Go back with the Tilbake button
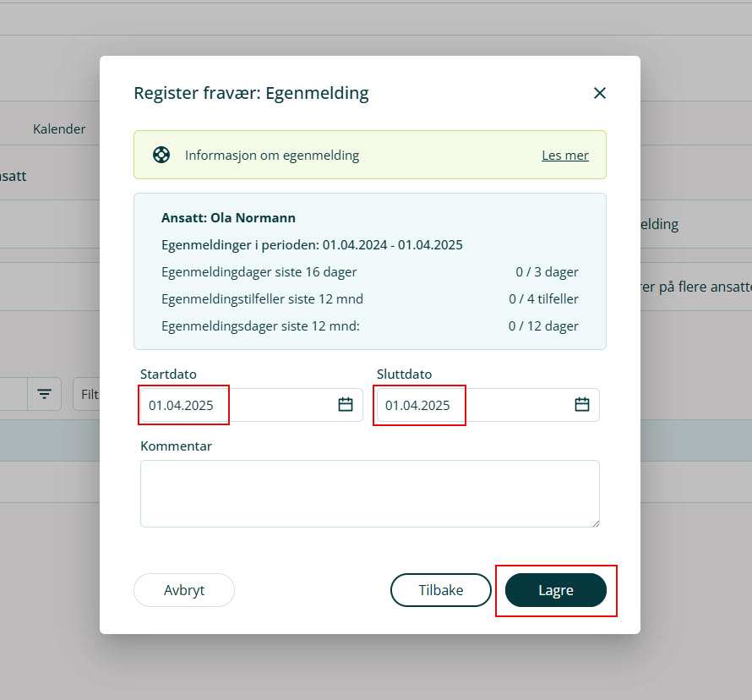 coord(440,590)
